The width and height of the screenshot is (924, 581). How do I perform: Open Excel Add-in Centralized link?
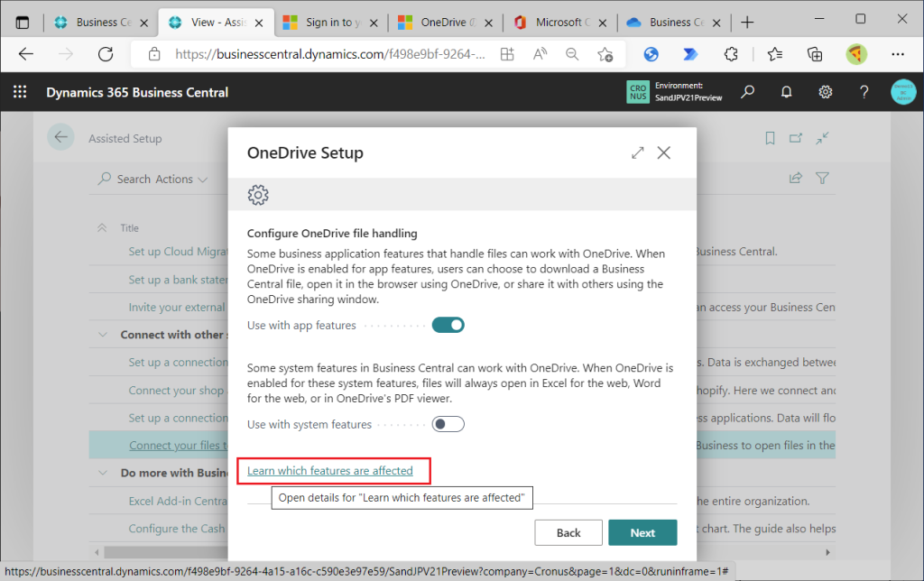tap(178, 501)
